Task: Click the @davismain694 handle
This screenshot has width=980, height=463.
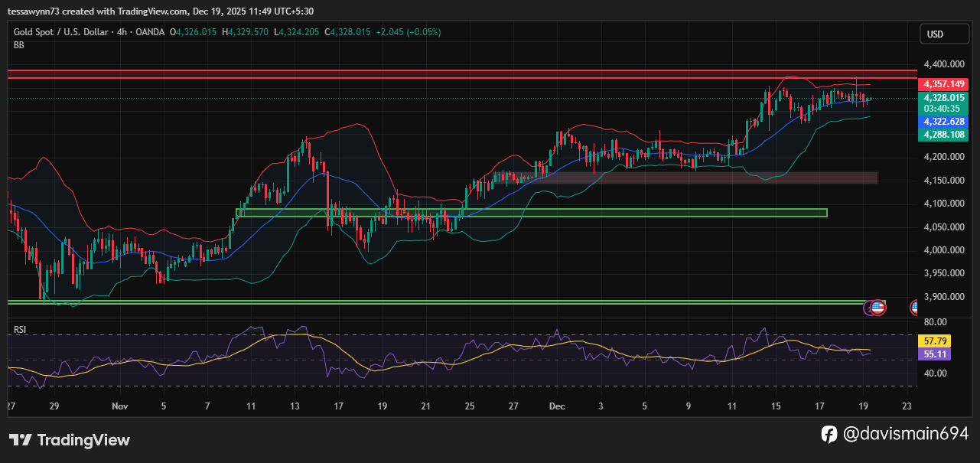Action: 906,434
